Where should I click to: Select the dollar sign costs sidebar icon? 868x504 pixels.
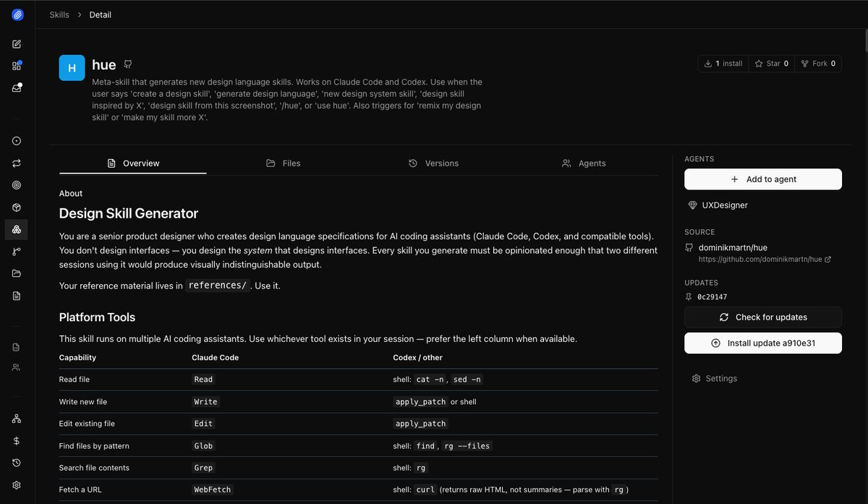[17, 441]
